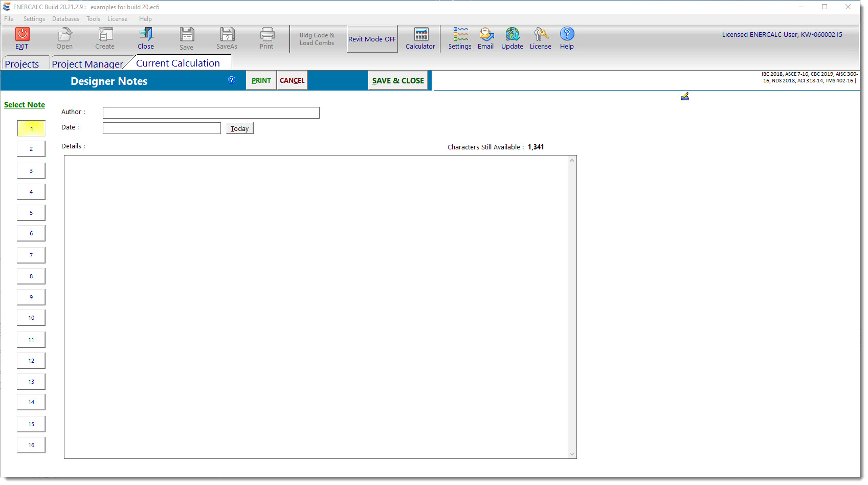The image size is (868, 485).
Task: Click the Help question mark toolbar icon
Action: click(567, 34)
